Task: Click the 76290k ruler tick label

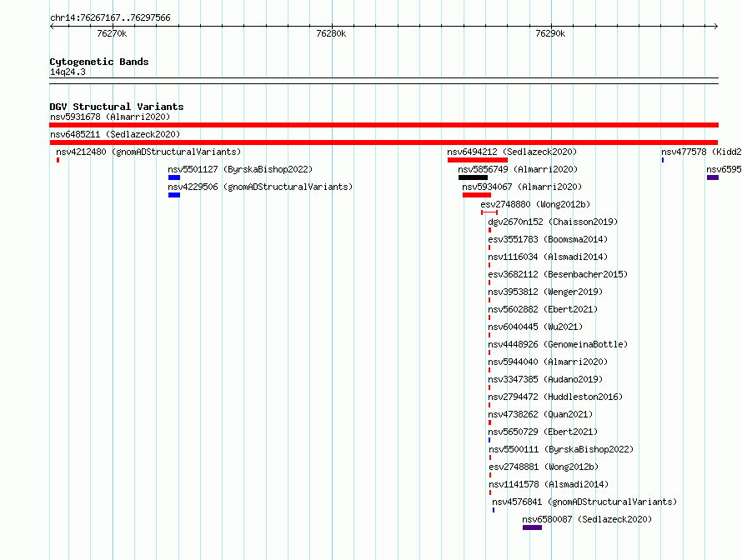Action: click(x=550, y=33)
